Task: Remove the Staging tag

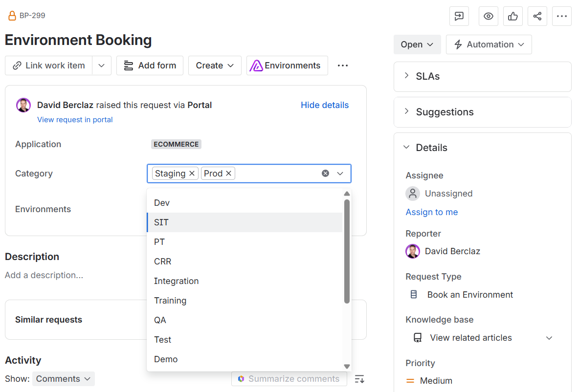Action: pos(192,173)
